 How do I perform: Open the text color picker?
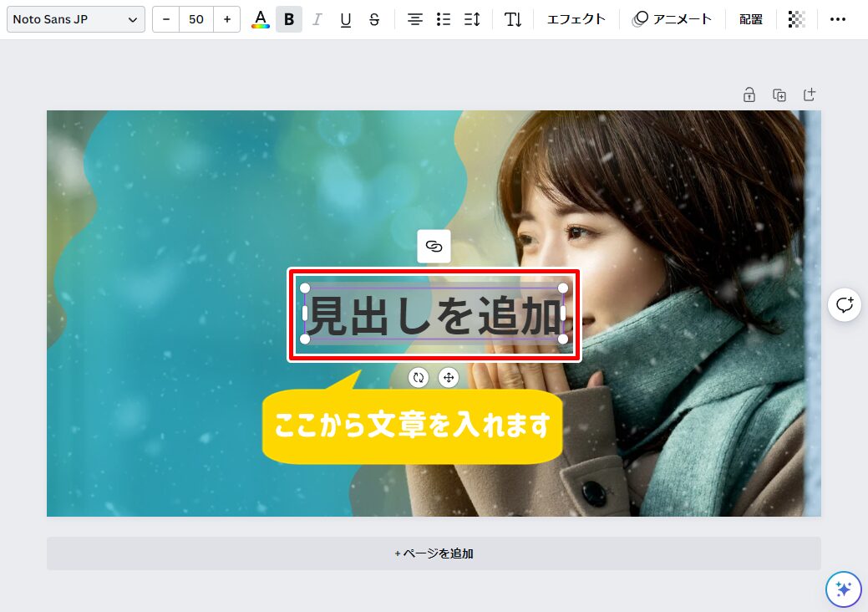260,19
